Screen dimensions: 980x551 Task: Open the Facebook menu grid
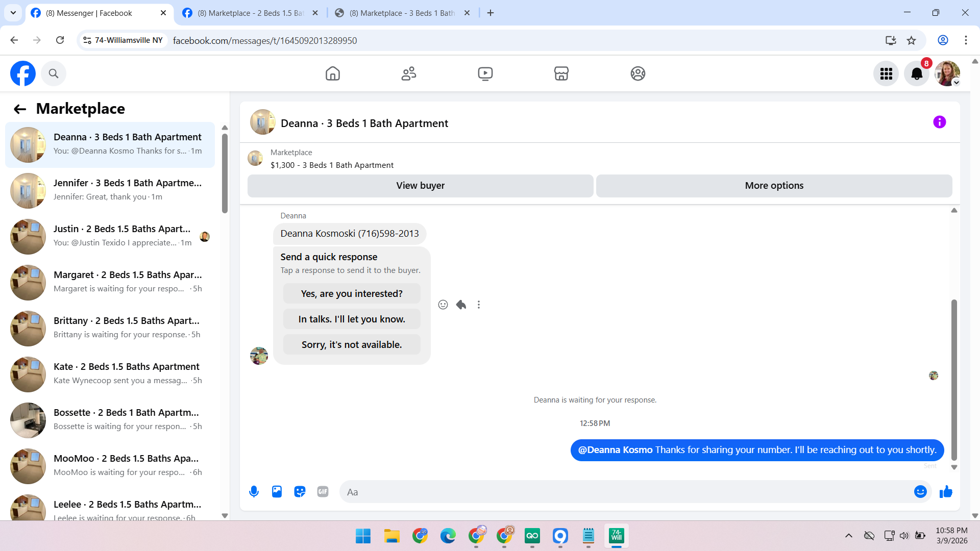[886, 74]
